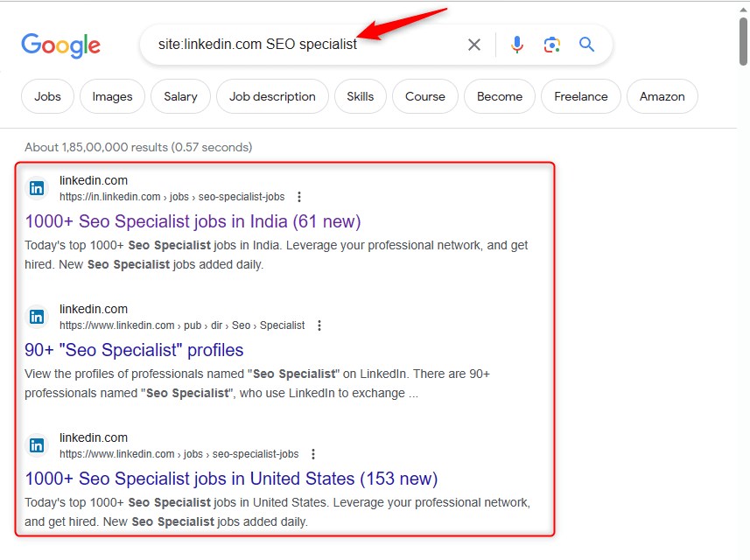Viewport: 750px width, 560px height.
Task: Switch to the Images filter
Action: click(112, 96)
